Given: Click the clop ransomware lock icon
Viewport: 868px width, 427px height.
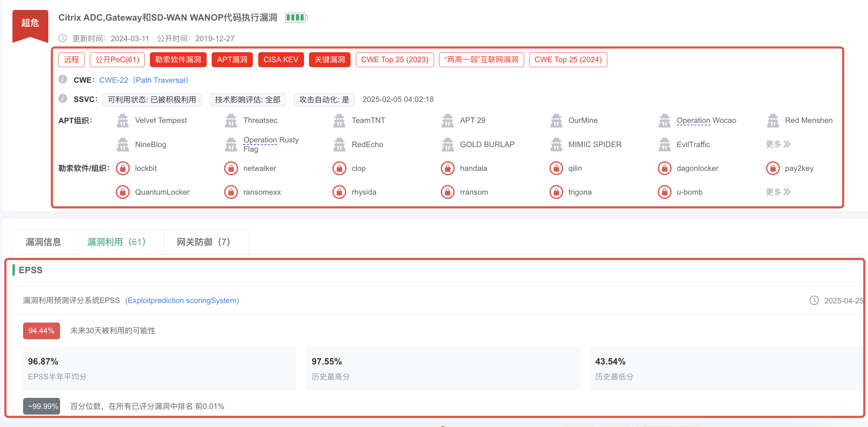Looking at the screenshot, I should pos(339,168).
